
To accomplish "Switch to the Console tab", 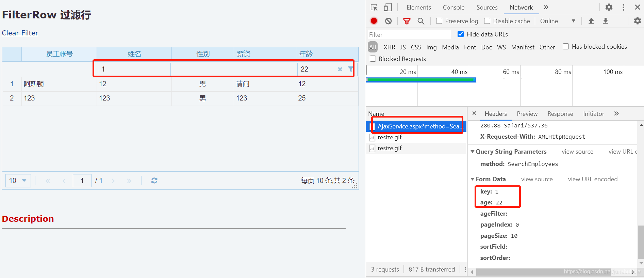I will pos(453,7).
